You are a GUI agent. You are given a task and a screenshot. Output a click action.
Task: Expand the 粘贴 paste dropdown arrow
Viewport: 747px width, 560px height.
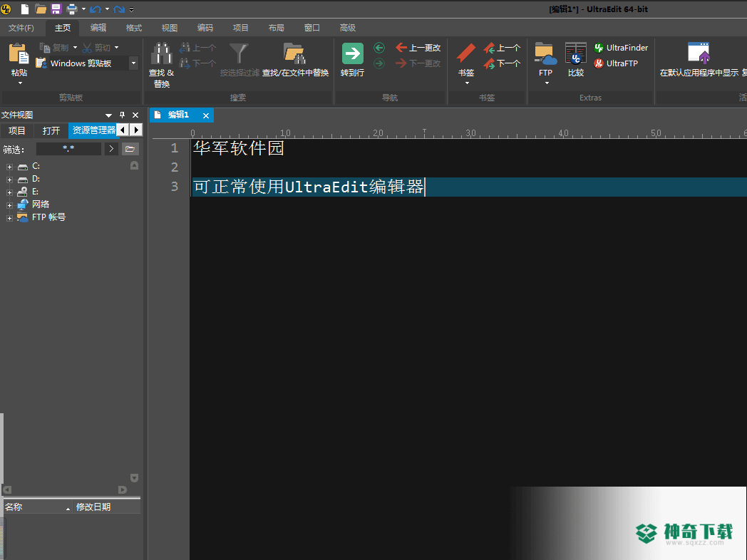click(20, 83)
